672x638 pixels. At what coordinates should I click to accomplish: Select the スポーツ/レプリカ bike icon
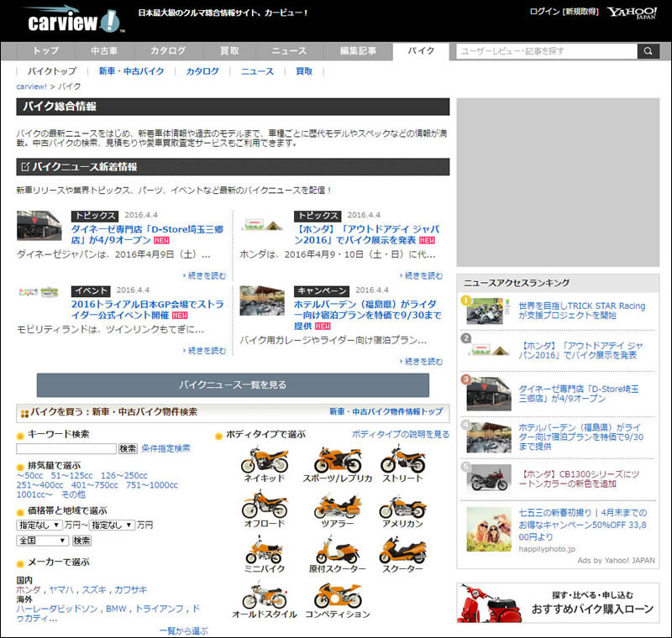[338, 459]
